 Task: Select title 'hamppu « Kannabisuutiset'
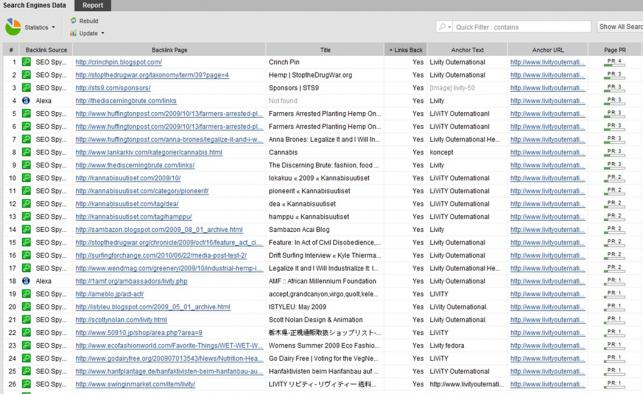(x=309, y=216)
